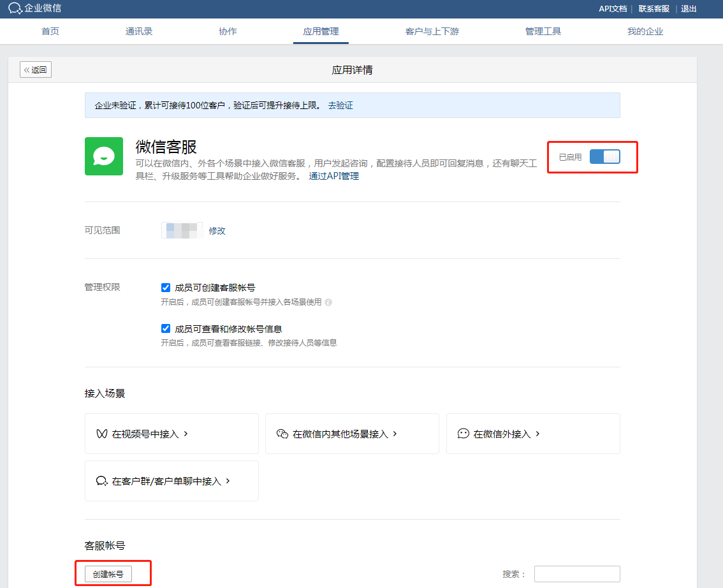This screenshot has width=723, height=588.
Task: Open the 我的企业 tab
Action: [645, 31]
